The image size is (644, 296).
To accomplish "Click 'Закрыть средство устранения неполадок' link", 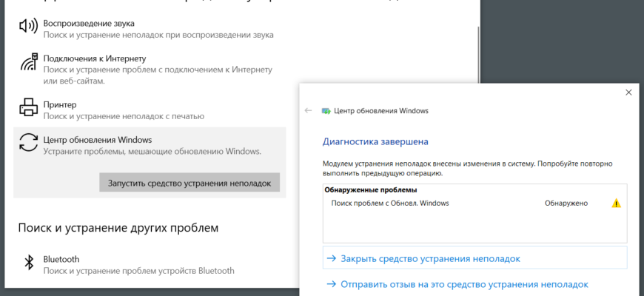I will pos(474,259).
